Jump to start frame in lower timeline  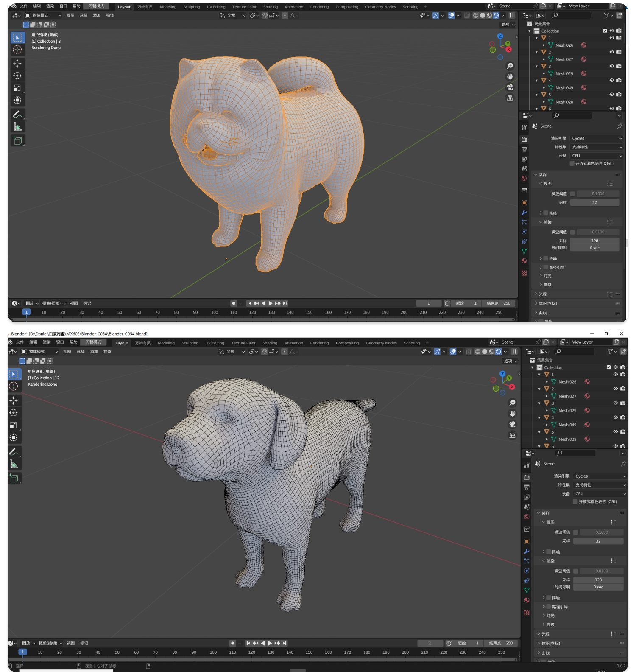(248, 643)
